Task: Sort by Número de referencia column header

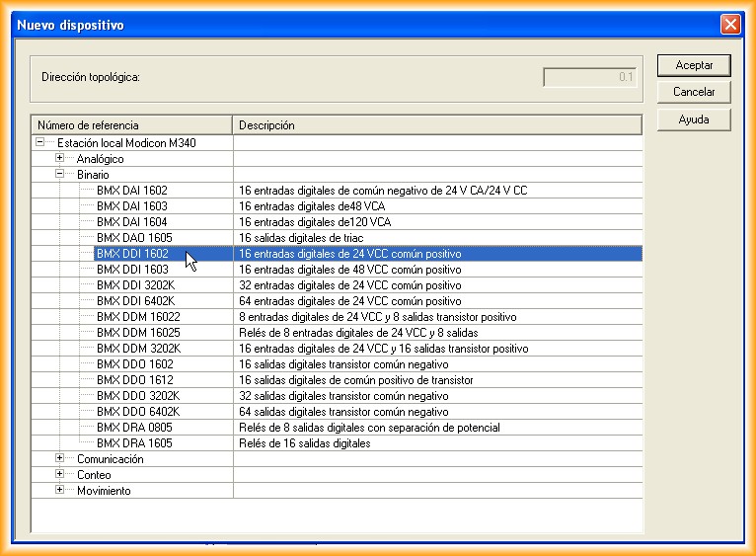Action: (132, 125)
